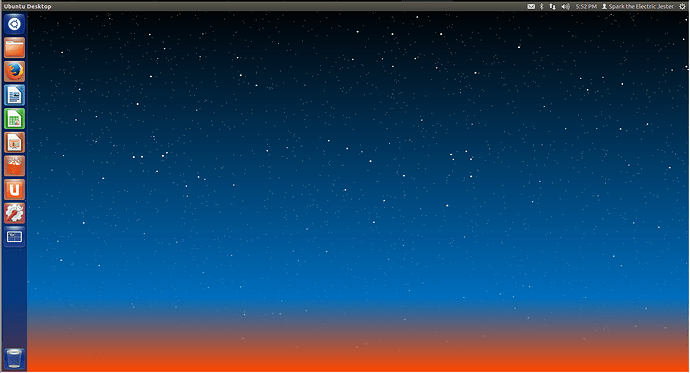Screen dimensions: 690x373
Task: Start LibreOffice Impress presentation icon
Action: pos(15,143)
